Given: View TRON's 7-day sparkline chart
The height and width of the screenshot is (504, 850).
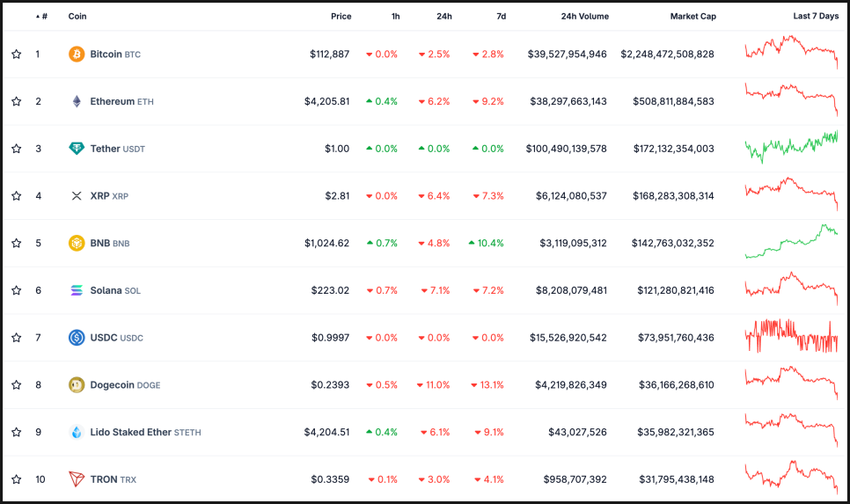Looking at the screenshot, I should click(x=791, y=477).
